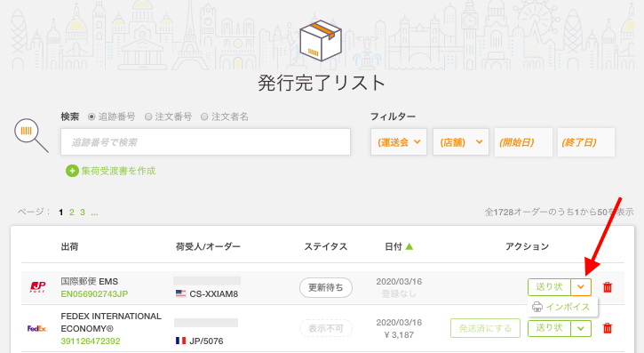
Task: Select the 追跡番号 search radio button
Action: (91, 116)
